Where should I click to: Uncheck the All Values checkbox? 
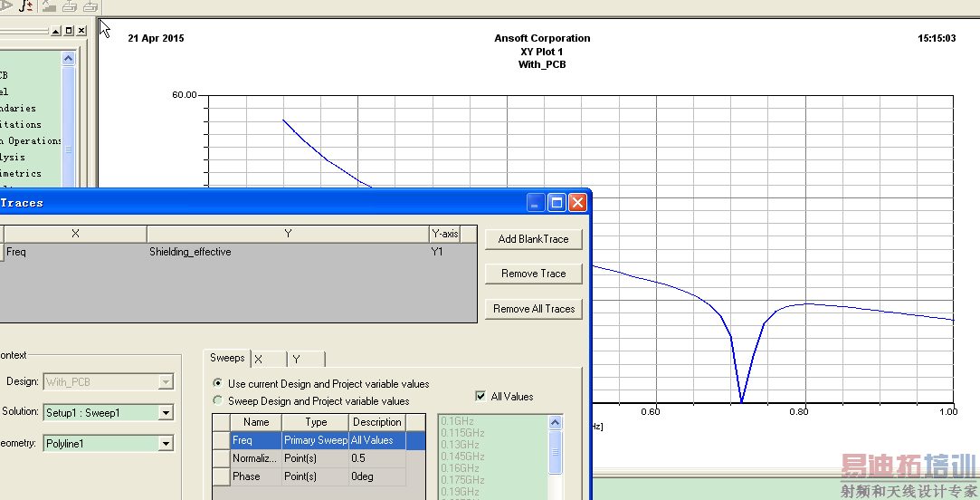click(x=480, y=397)
